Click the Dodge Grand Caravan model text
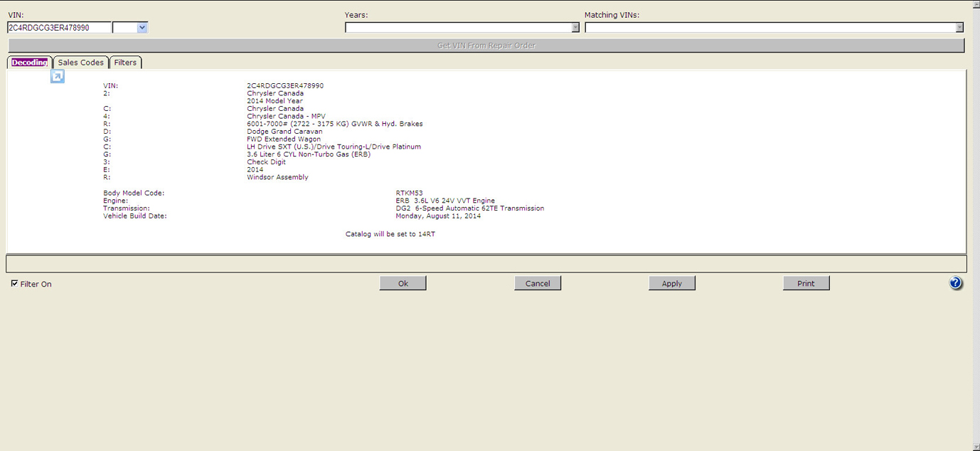This screenshot has width=980, height=451. point(284,132)
